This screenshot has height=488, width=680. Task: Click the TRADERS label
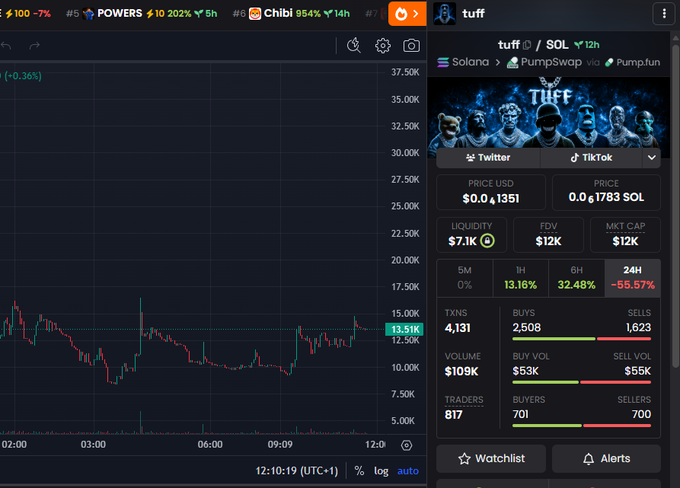464,400
